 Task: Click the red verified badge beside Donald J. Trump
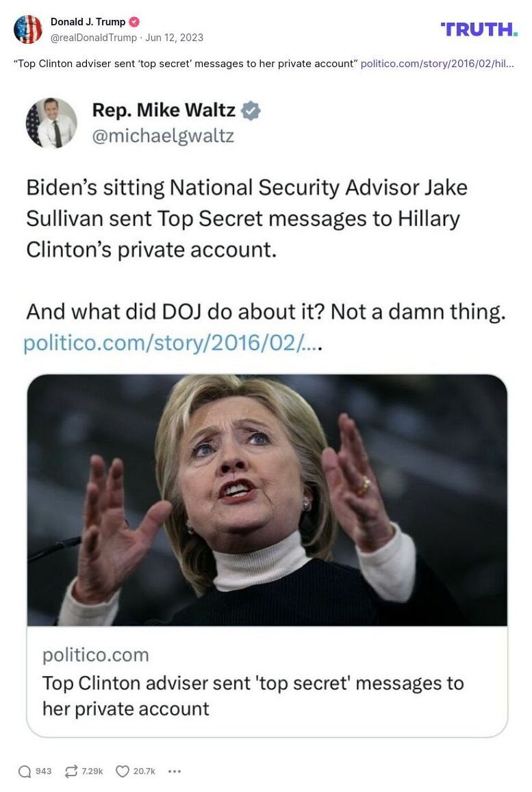click(134, 22)
